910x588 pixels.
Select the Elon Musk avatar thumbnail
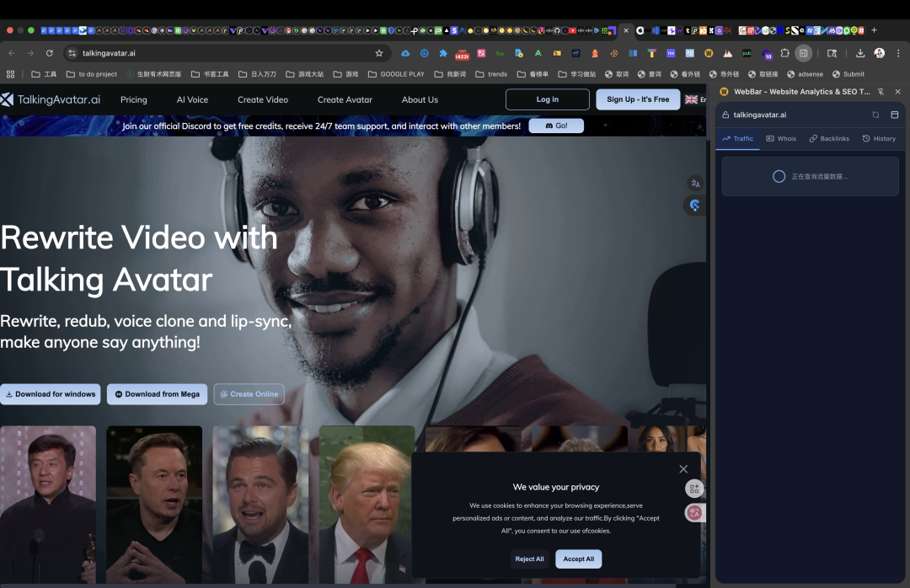pos(154,505)
